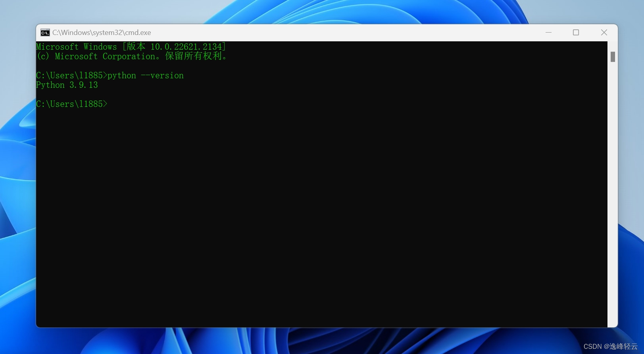Click the vertical scrollbar thumb
644x354 pixels.
click(x=613, y=57)
